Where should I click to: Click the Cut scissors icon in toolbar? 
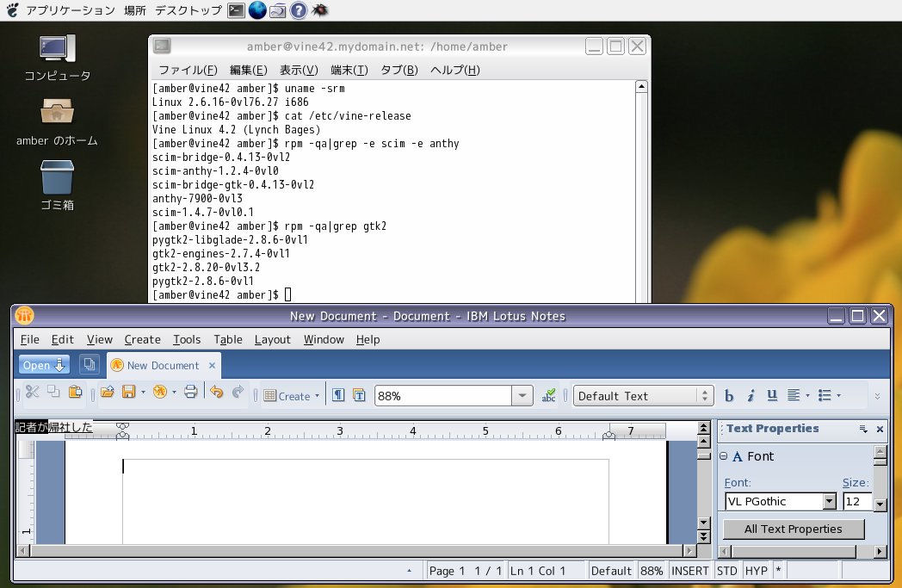click(32, 393)
